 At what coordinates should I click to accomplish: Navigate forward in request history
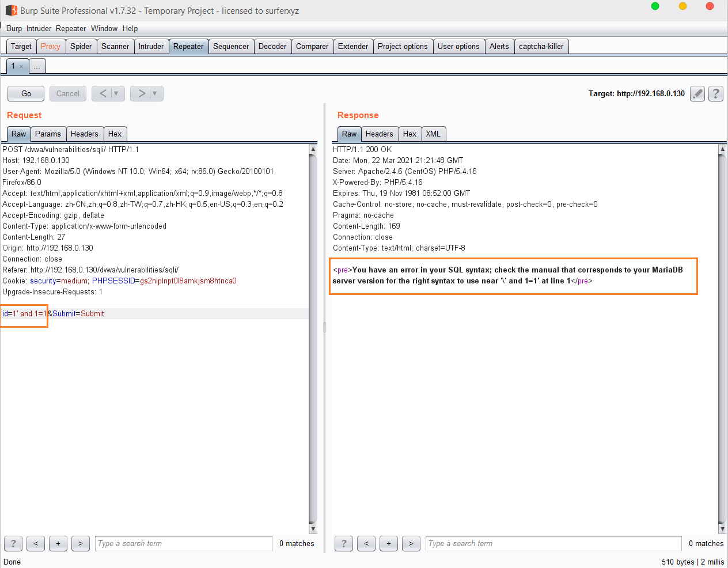(x=141, y=93)
